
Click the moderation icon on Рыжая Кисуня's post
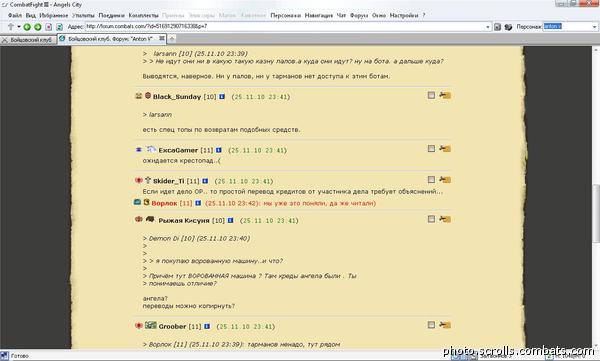pos(445,219)
